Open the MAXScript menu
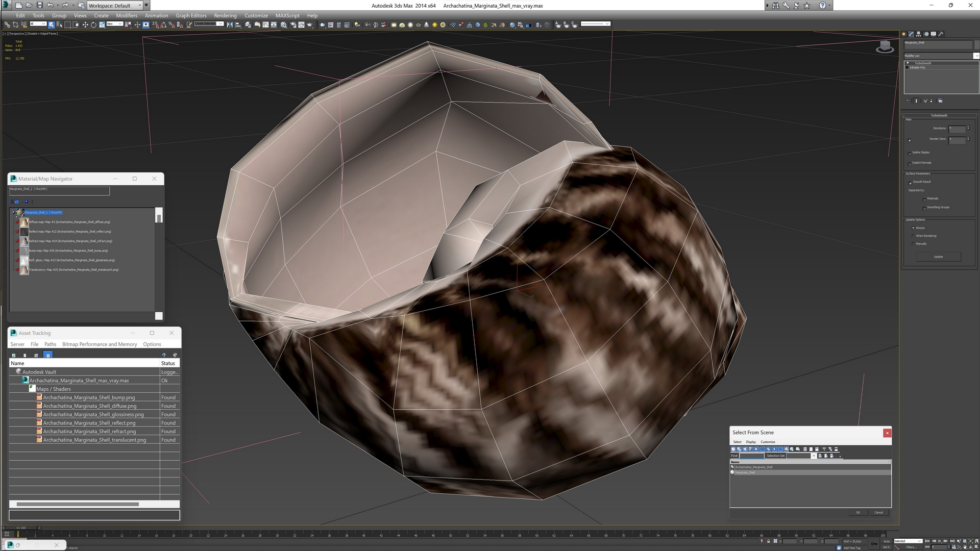The height and width of the screenshot is (551, 980). (x=287, y=15)
